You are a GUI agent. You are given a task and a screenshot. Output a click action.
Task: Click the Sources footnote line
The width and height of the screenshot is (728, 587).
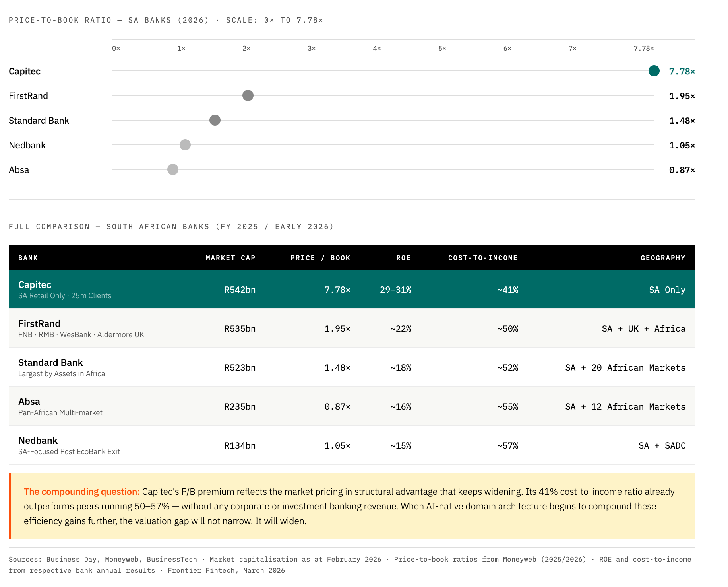pos(350,565)
